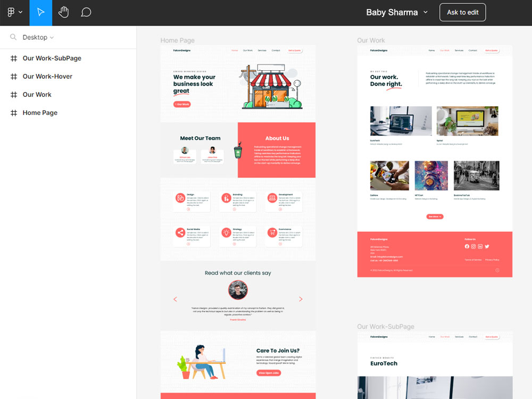This screenshot has height=399, width=532.
Task: Click the EuroTech heading in SubPage frame
Action: click(x=384, y=363)
